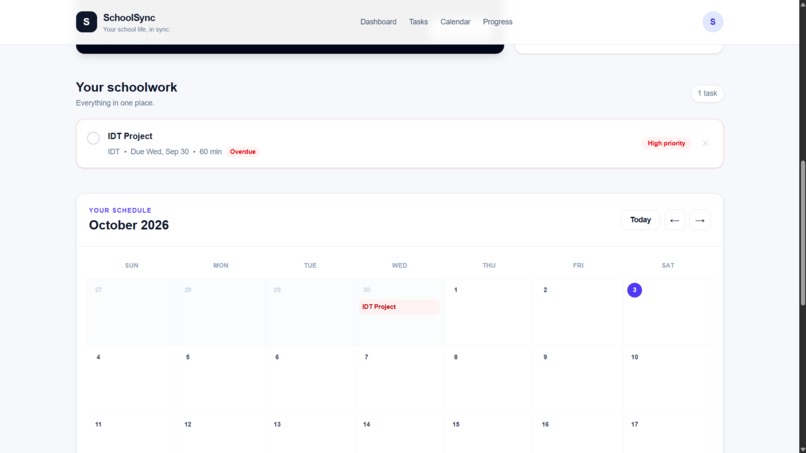The height and width of the screenshot is (453, 806).
Task: Click the Today button
Action: point(640,220)
